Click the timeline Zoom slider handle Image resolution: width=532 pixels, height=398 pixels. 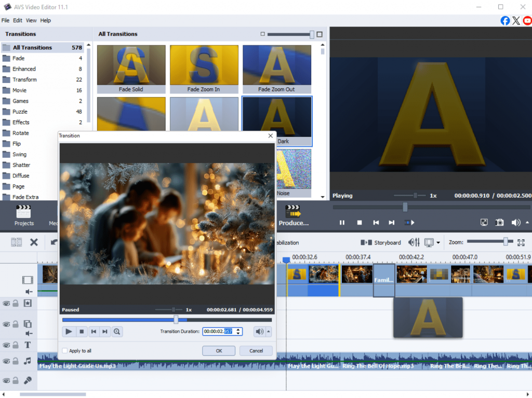click(x=505, y=242)
